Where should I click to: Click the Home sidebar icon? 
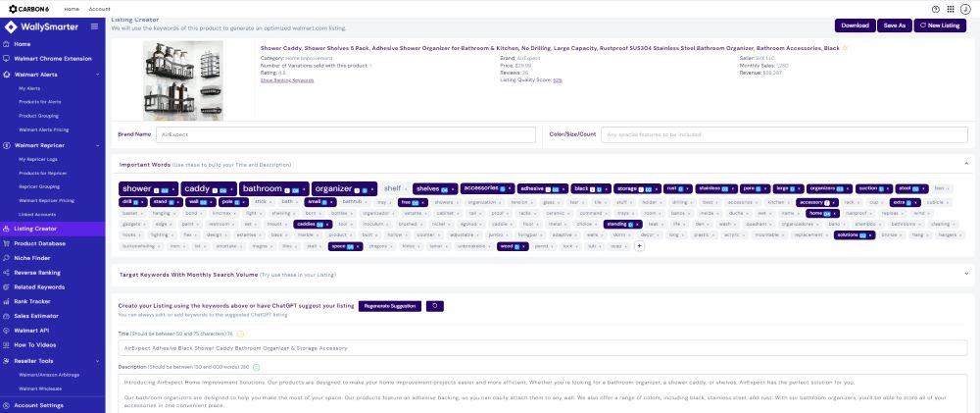tap(6, 44)
